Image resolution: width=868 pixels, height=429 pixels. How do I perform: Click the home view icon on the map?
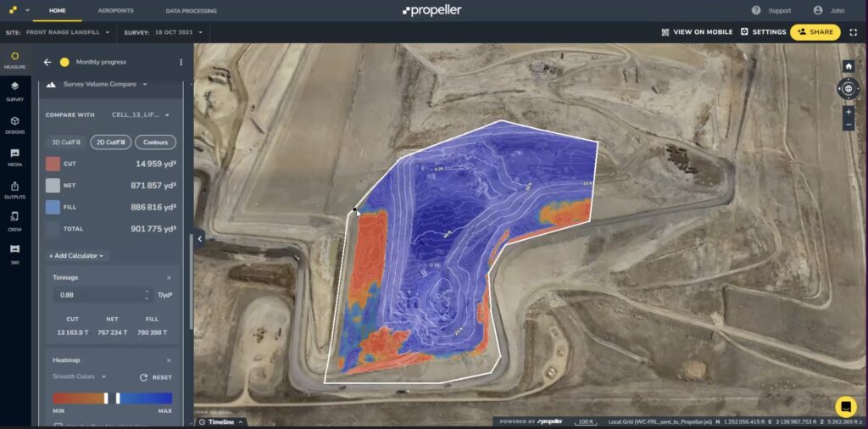pos(849,66)
